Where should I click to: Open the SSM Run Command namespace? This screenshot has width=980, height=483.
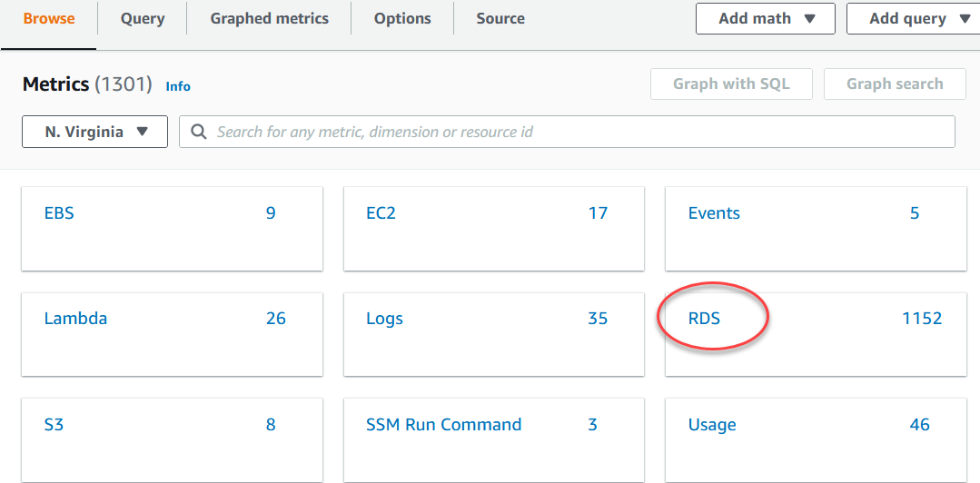point(443,424)
